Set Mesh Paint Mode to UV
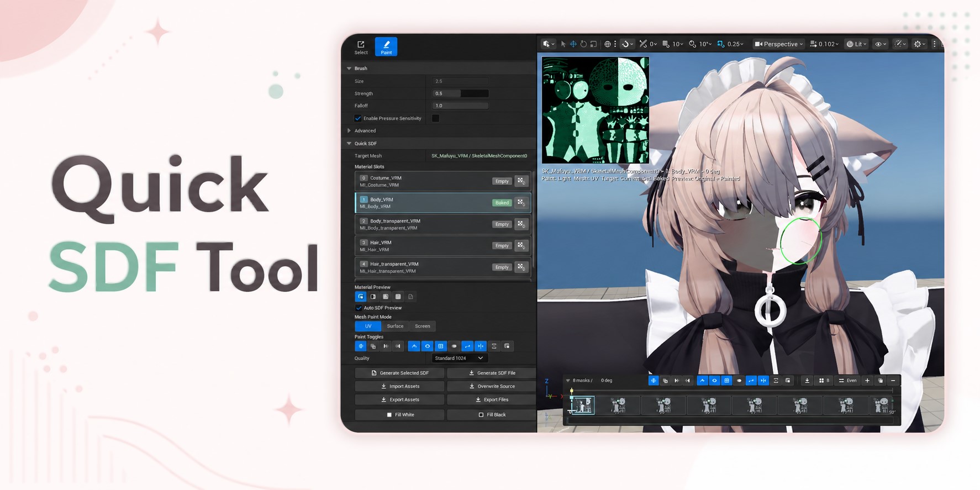Screen dimensions: 980x490 pos(368,326)
